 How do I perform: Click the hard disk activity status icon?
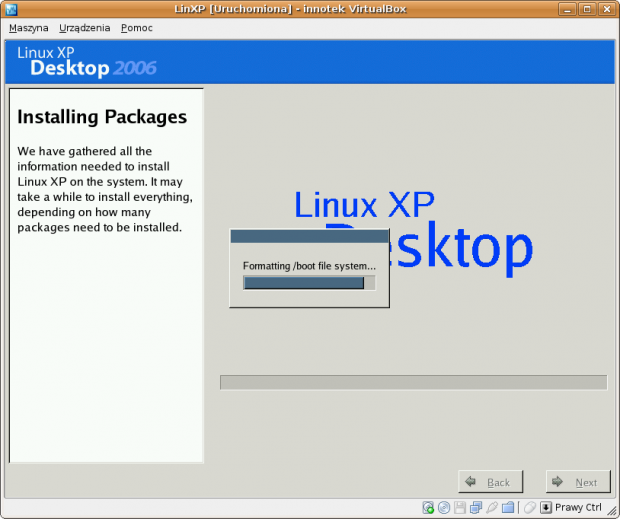click(x=428, y=508)
